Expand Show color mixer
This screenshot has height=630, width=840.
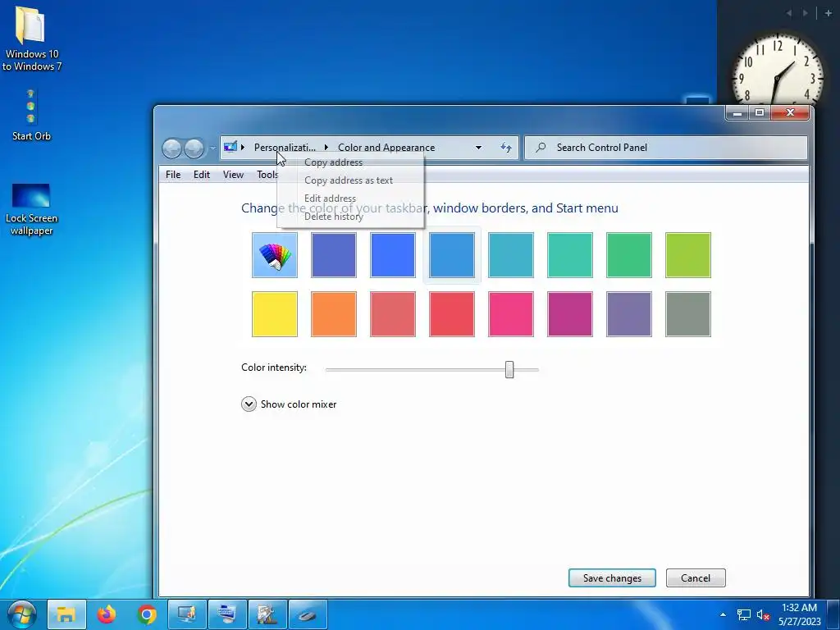point(289,404)
